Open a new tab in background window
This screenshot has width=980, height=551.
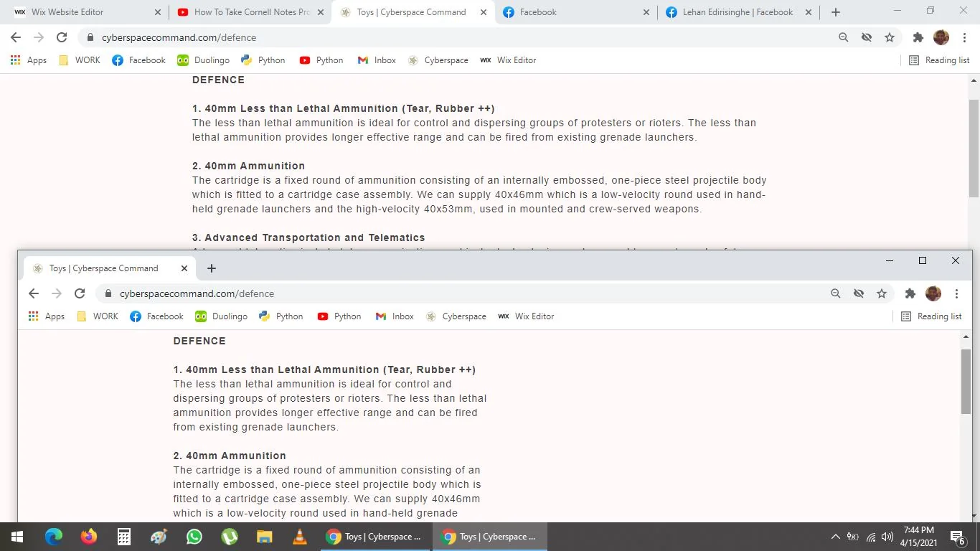[x=835, y=12]
